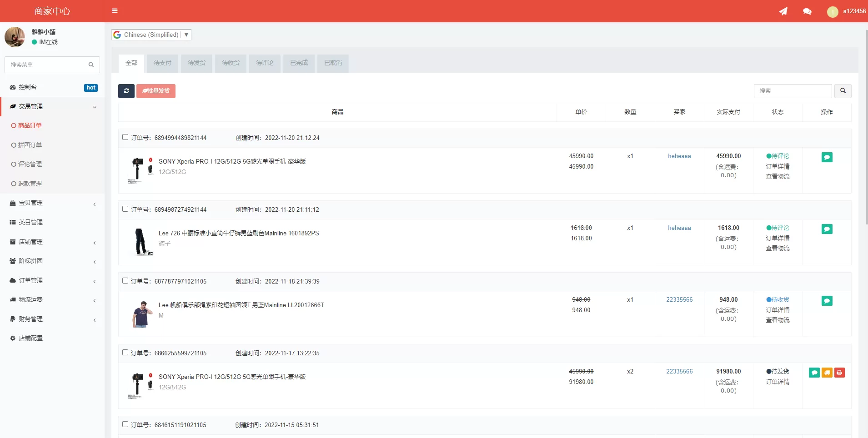
Task: Click the hamburger menu toggle icon
Action: click(115, 11)
